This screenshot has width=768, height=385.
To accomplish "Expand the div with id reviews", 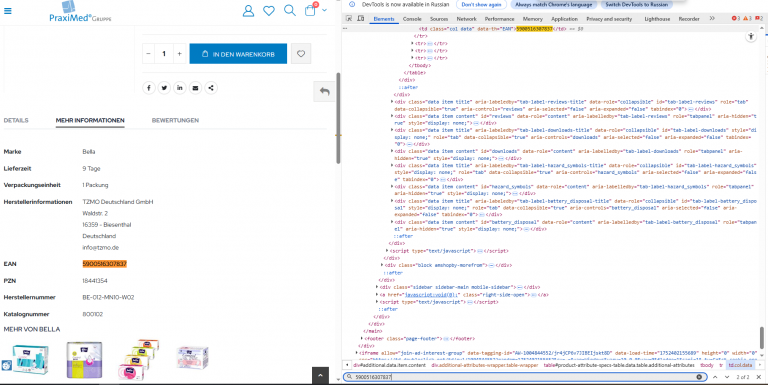I will tap(392, 116).
